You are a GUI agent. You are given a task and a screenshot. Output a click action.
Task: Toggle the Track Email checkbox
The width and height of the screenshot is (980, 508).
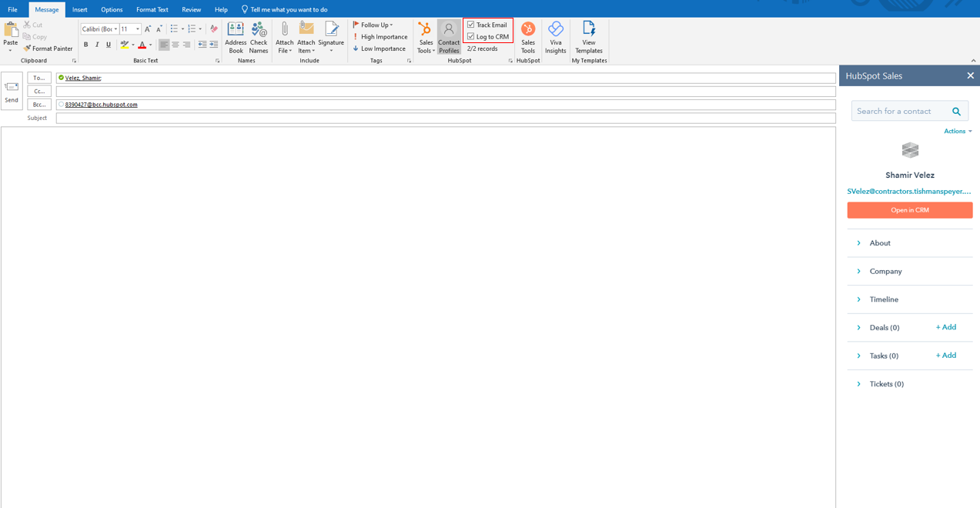(x=471, y=25)
